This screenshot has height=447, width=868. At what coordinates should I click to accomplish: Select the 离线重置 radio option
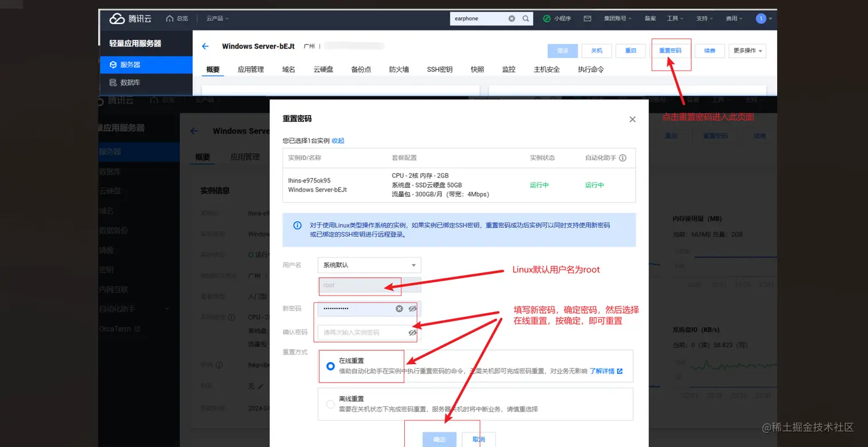(x=330, y=404)
